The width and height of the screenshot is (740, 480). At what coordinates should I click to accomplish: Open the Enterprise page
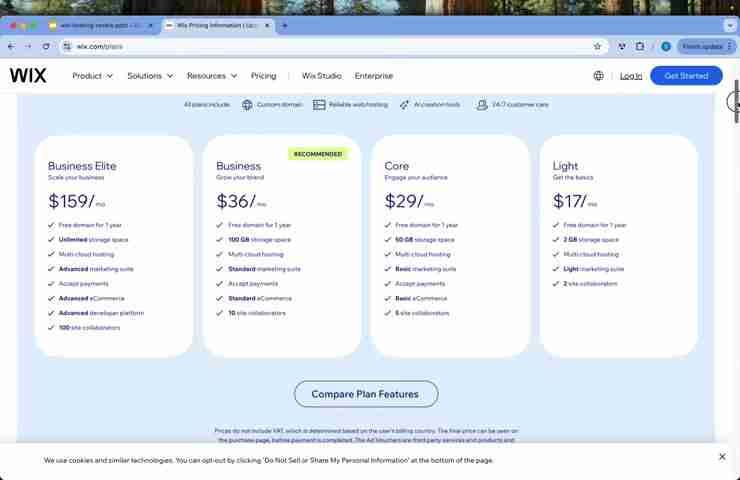pos(374,76)
